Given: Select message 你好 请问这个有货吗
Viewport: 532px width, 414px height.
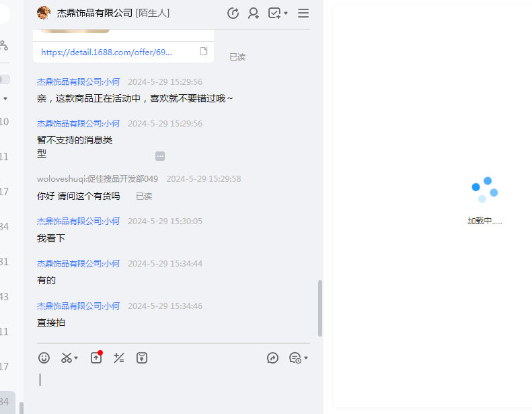Looking at the screenshot, I should [x=79, y=196].
